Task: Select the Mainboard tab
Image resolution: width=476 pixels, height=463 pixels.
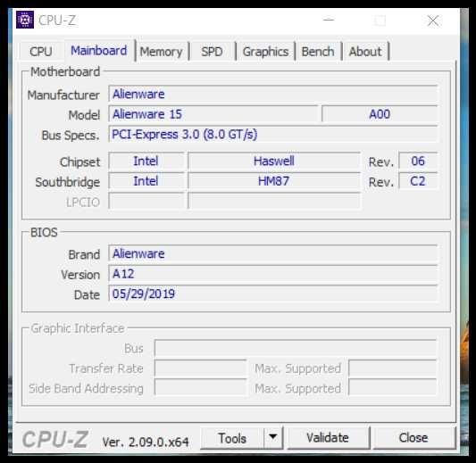Action: (x=99, y=51)
